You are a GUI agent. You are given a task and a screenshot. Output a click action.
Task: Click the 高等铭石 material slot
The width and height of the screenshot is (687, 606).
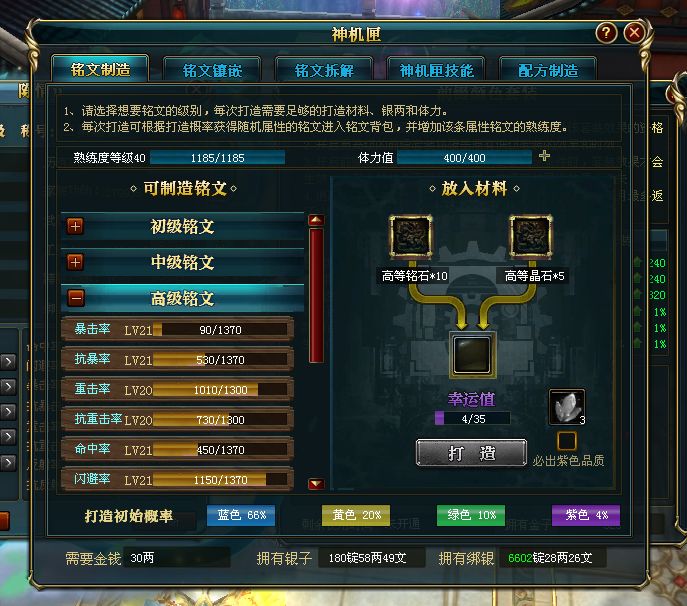411,236
